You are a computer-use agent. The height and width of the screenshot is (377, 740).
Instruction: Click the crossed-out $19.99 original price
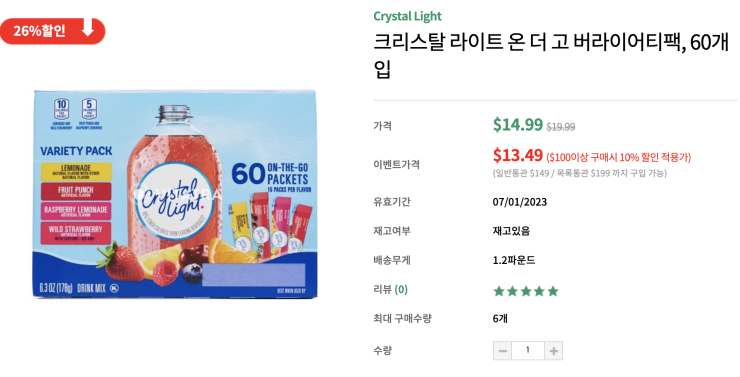click(x=561, y=127)
